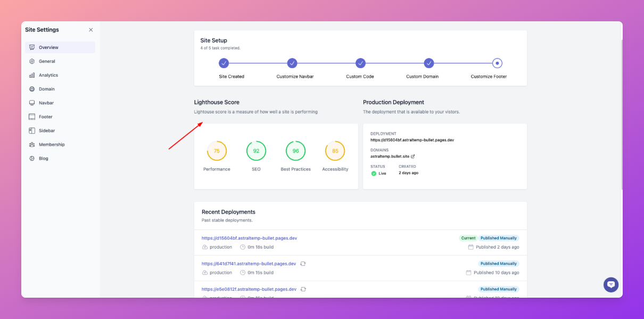The width and height of the screenshot is (644, 319).
Task: Go to Analytics in the sidebar
Action: [x=48, y=75]
